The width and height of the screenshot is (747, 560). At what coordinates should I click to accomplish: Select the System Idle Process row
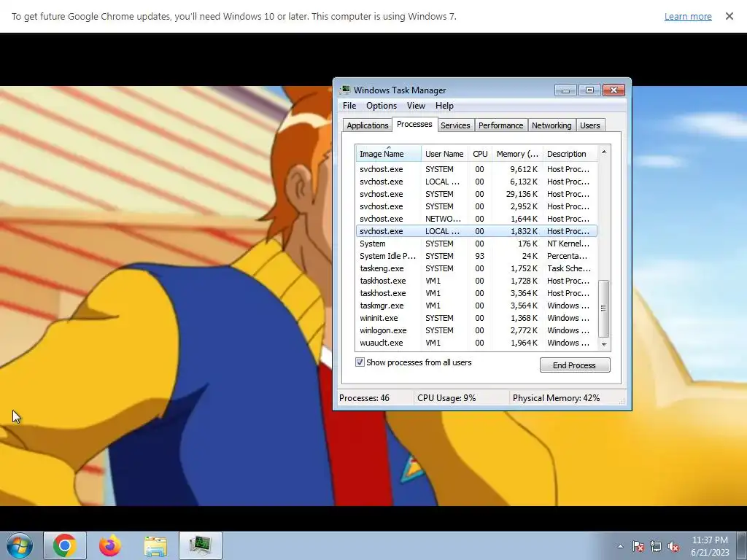click(x=476, y=256)
